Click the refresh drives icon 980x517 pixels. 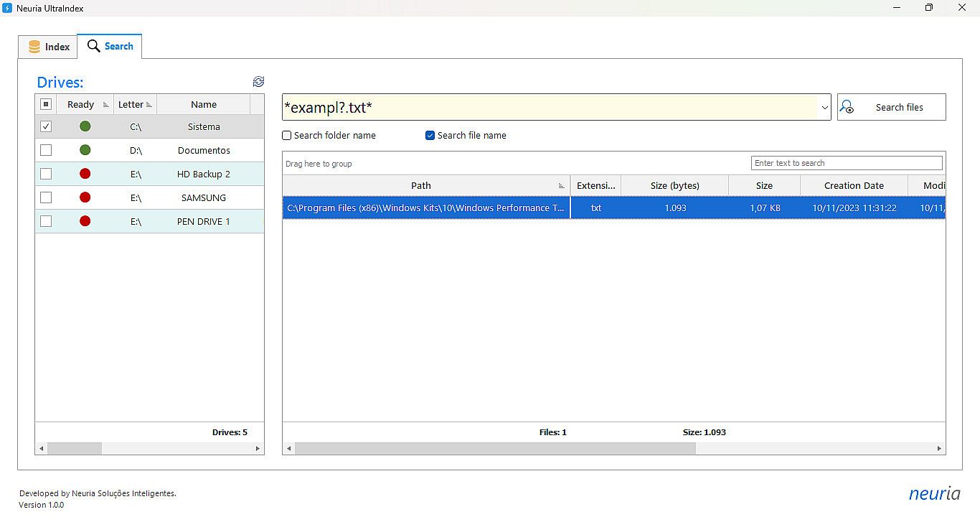pos(259,82)
